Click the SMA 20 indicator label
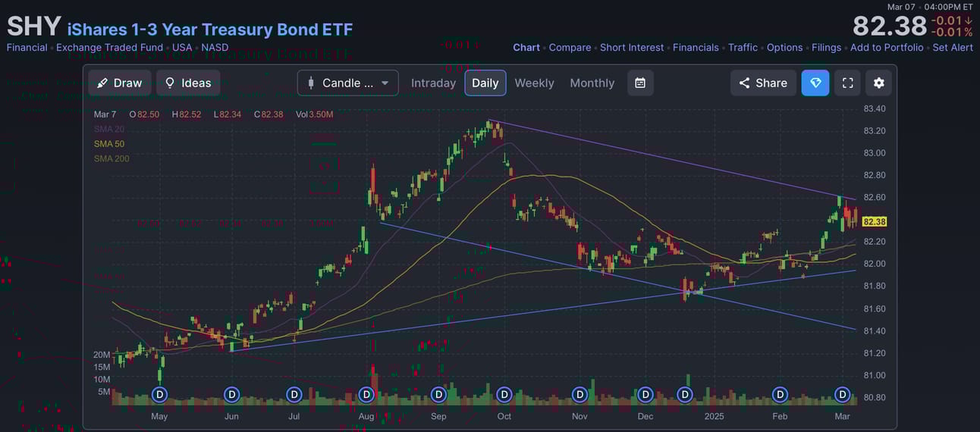 click(109, 129)
